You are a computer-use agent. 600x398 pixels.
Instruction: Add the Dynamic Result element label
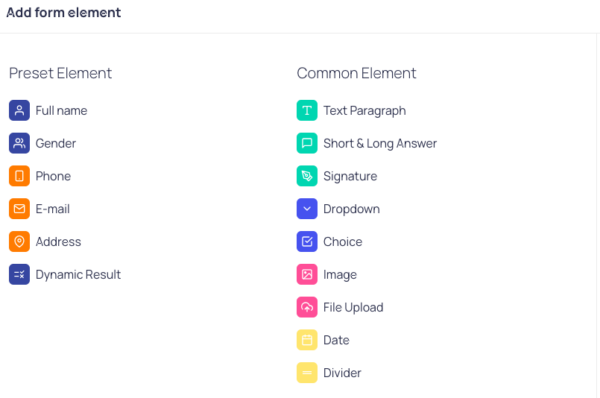[x=78, y=275]
